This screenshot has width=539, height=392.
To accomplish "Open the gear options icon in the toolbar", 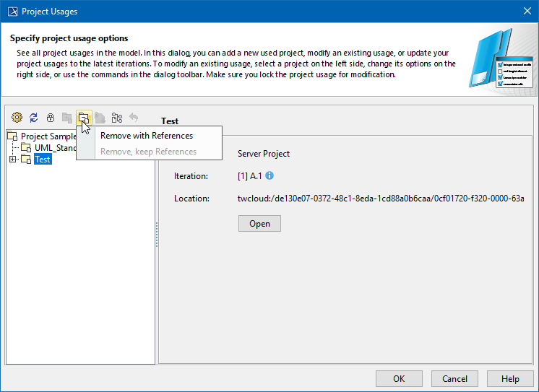I will click(17, 118).
